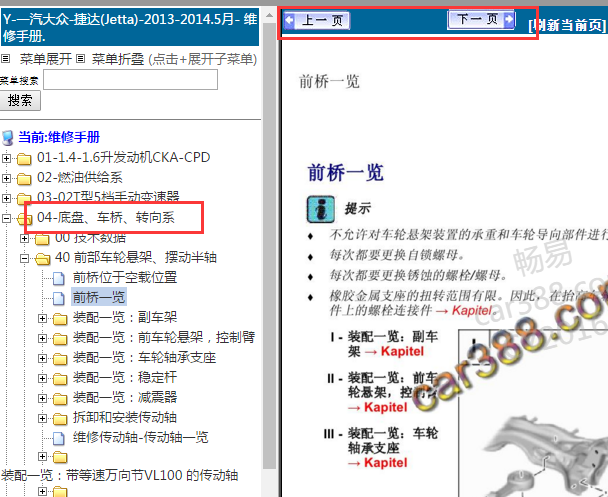
Task: Open 01-1.4-1.6升发动机CKA-CPD chapter
Action: tap(124, 157)
